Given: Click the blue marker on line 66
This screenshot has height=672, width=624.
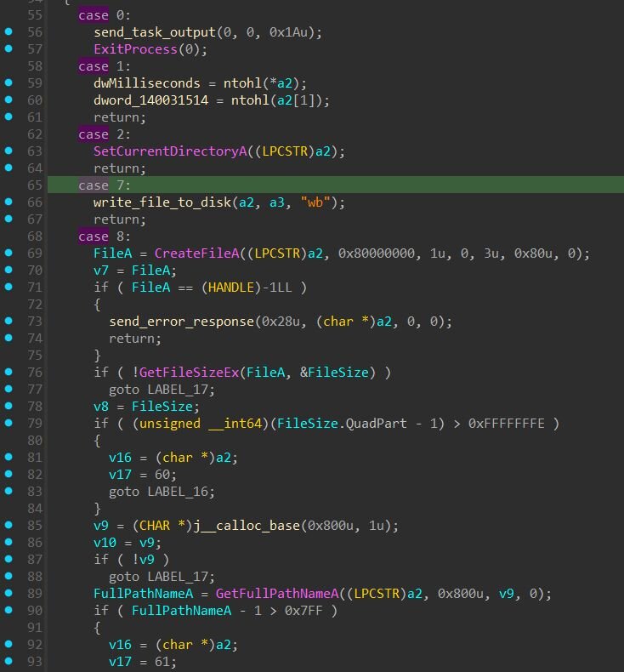Looking at the screenshot, I should point(9,202).
